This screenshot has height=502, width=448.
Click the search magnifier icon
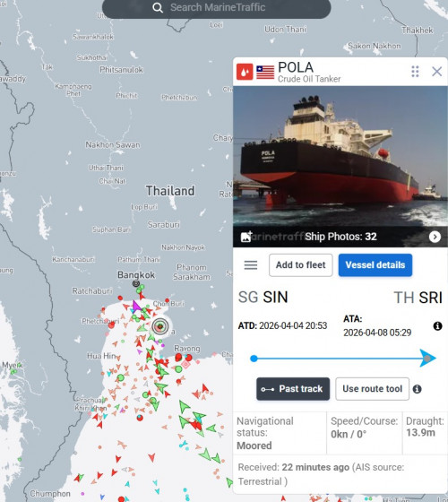tap(158, 7)
